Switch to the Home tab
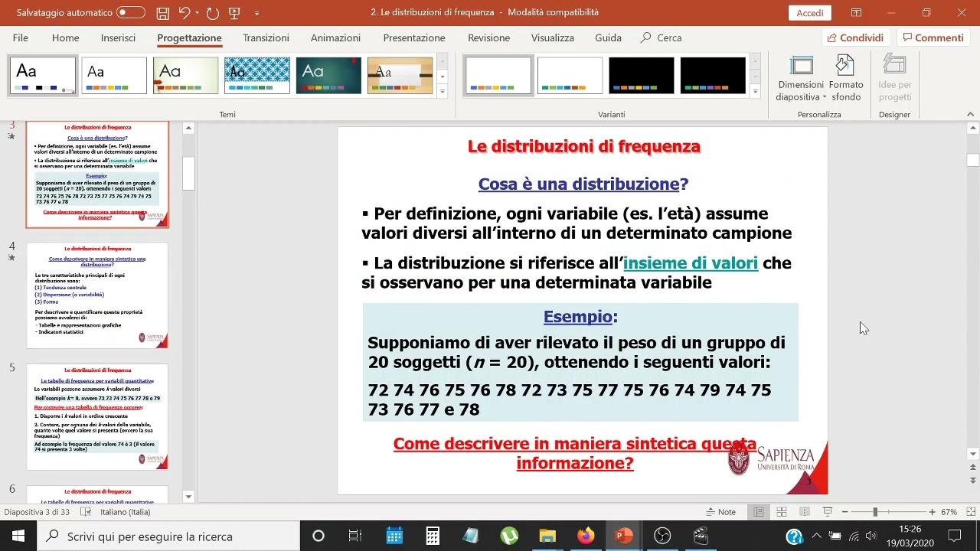Viewport: 980px width, 551px height. pos(65,37)
